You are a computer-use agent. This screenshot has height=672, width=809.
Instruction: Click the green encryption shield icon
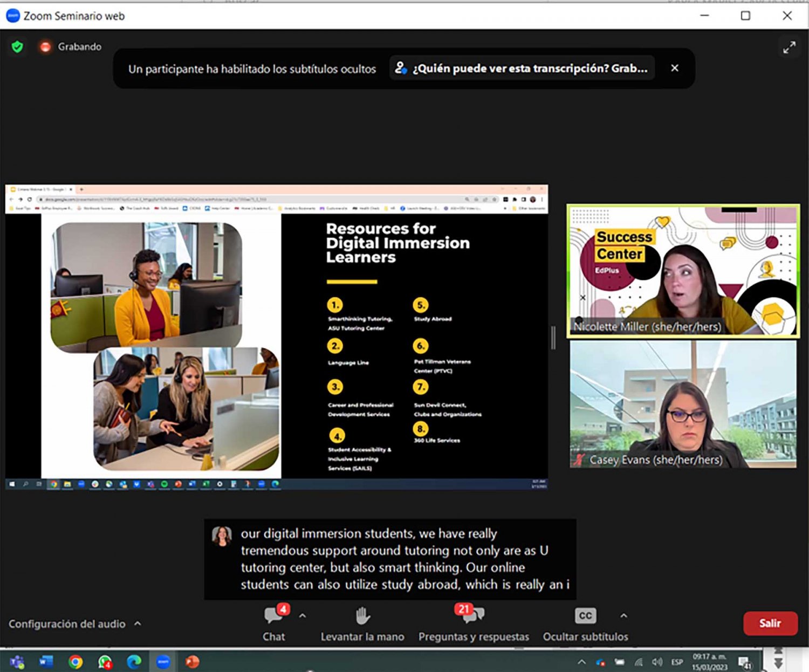pyautogui.click(x=17, y=47)
